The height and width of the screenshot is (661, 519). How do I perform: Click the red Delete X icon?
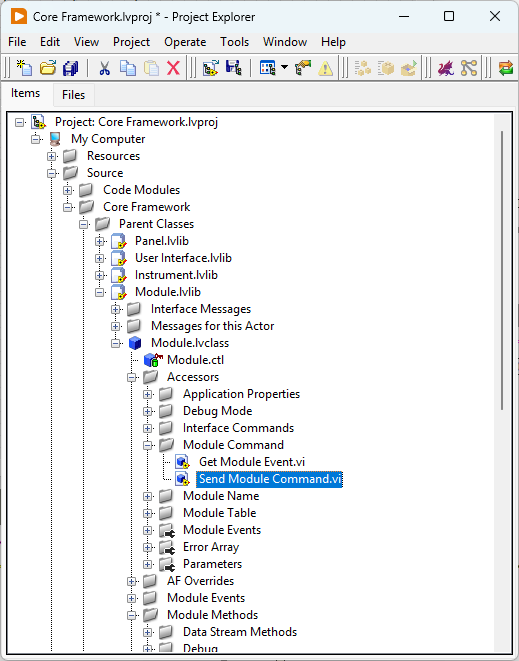tap(173, 68)
